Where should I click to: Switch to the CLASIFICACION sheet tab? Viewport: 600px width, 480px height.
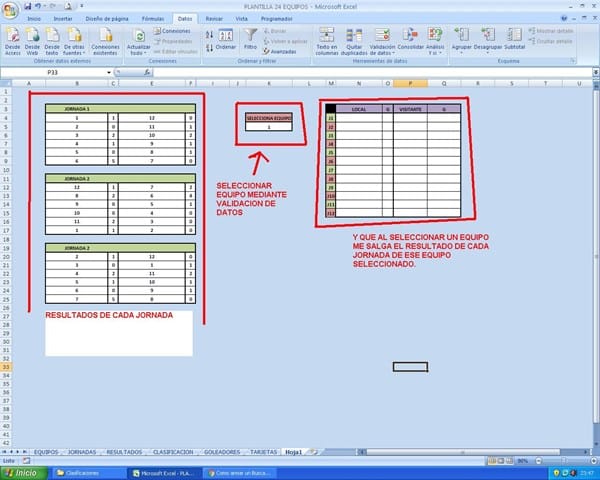(x=173, y=452)
